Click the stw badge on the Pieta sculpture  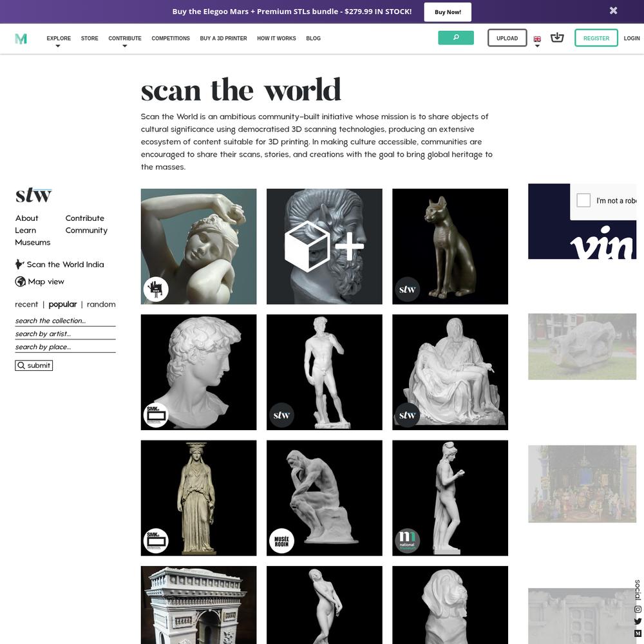(407, 415)
